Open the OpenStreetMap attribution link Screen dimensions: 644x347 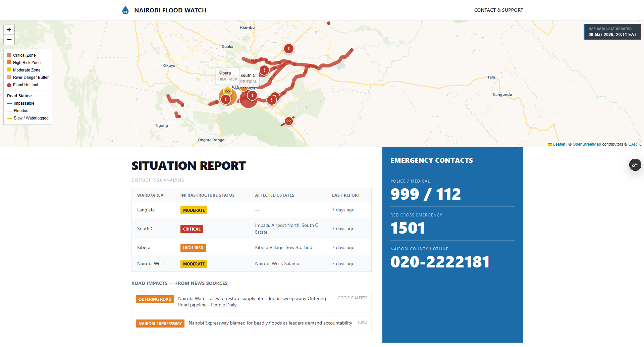(587, 144)
